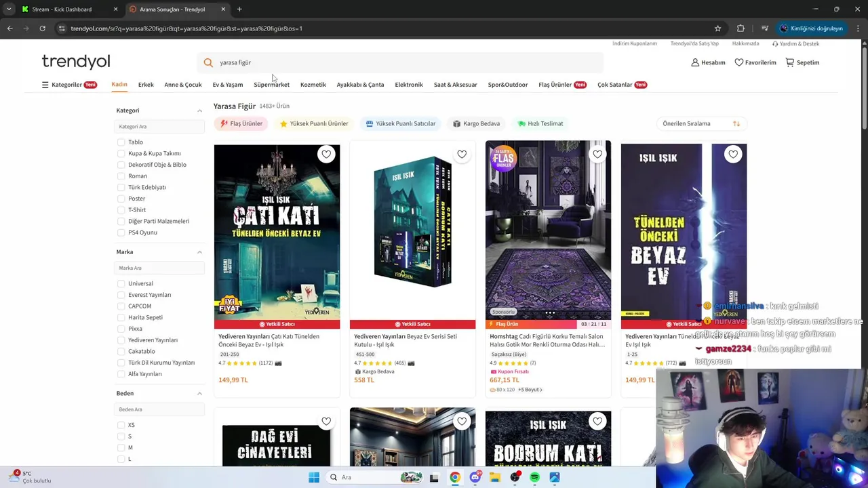Open the Erkek category tab
This screenshot has width=868, height=488.
146,85
